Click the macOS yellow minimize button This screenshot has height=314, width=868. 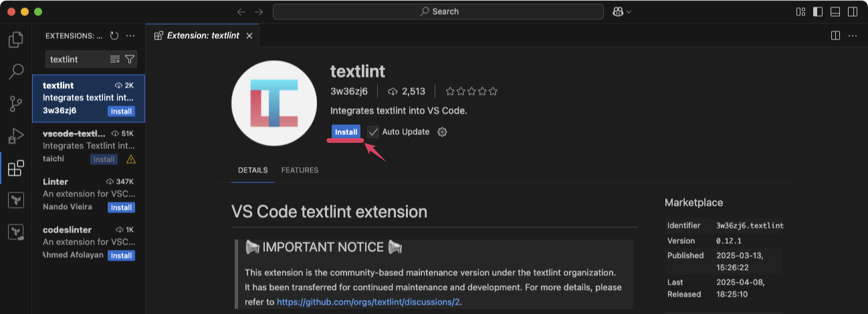click(25, 11)
